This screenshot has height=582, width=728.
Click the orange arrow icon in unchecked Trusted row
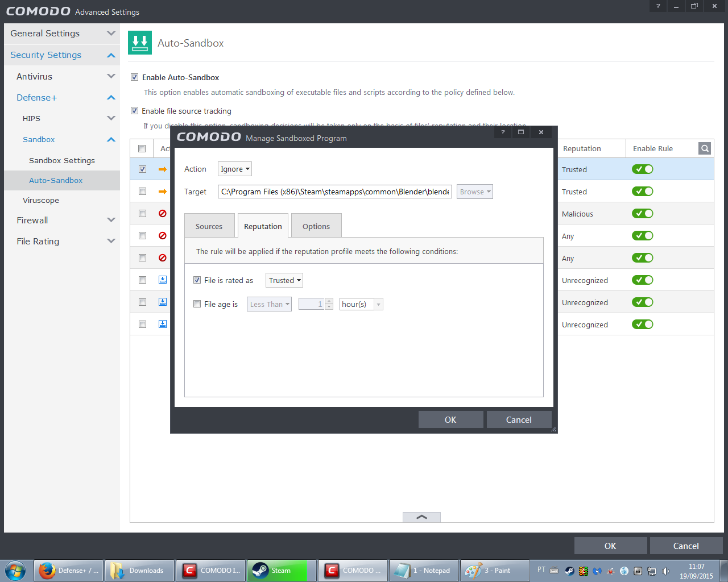[163, 191]
